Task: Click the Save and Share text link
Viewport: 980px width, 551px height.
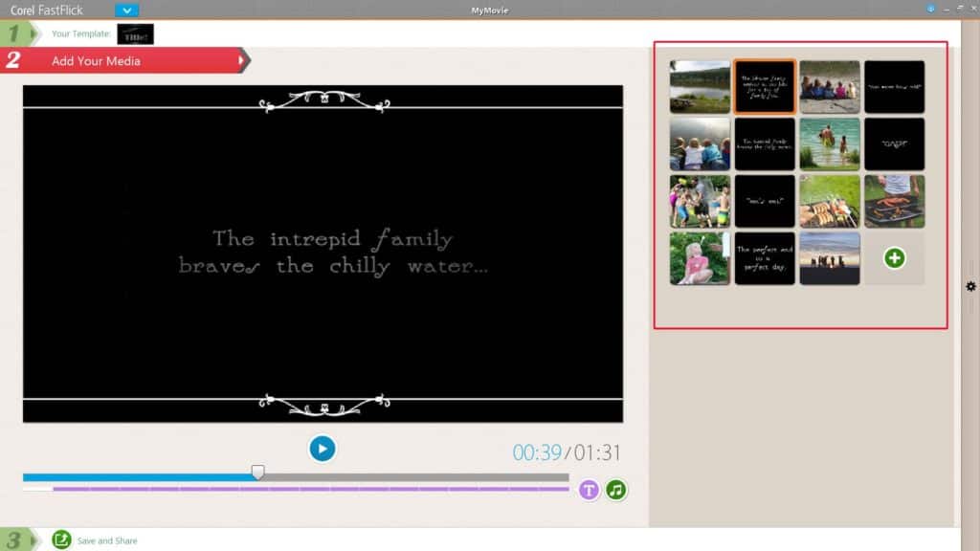Action: [107, 541]
